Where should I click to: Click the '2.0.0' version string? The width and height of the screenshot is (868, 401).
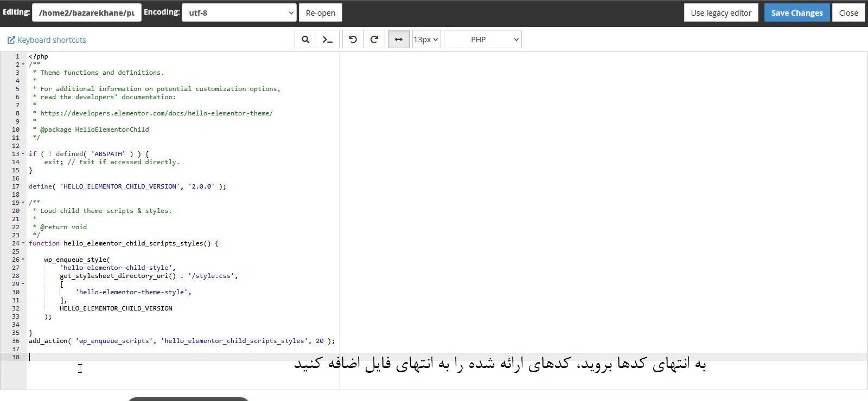pyautogui.click(x=201, y=186)
